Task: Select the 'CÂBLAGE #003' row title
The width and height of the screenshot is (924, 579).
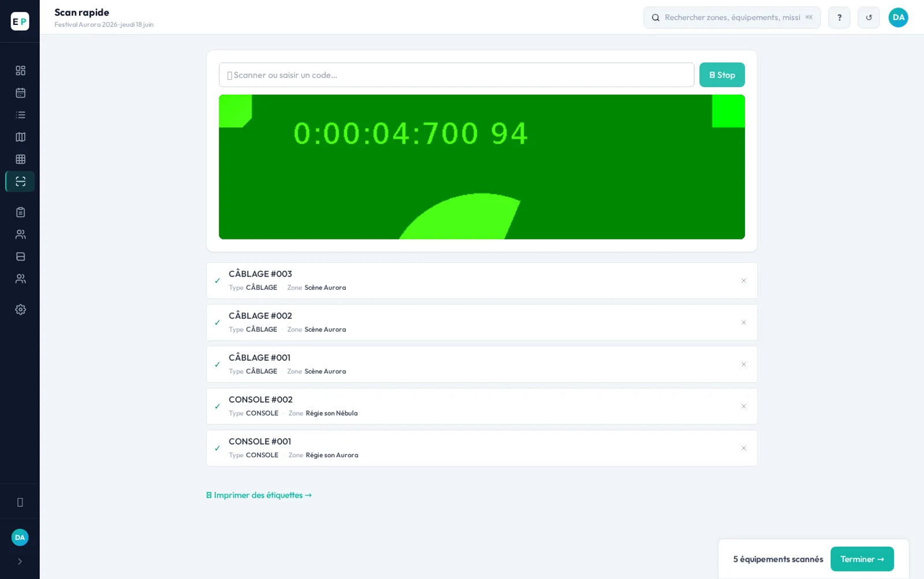Action: tap(260, 274)
